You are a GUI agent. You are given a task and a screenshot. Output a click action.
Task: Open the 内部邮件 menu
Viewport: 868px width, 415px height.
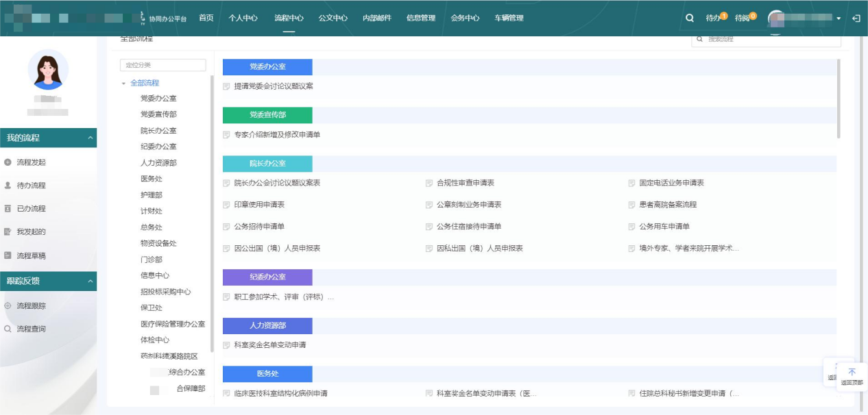point(377,18)
